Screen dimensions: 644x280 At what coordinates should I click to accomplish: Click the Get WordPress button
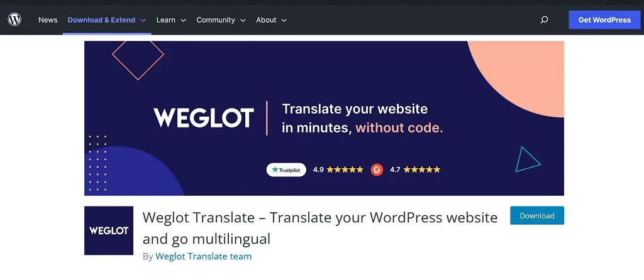coord(604,19)
